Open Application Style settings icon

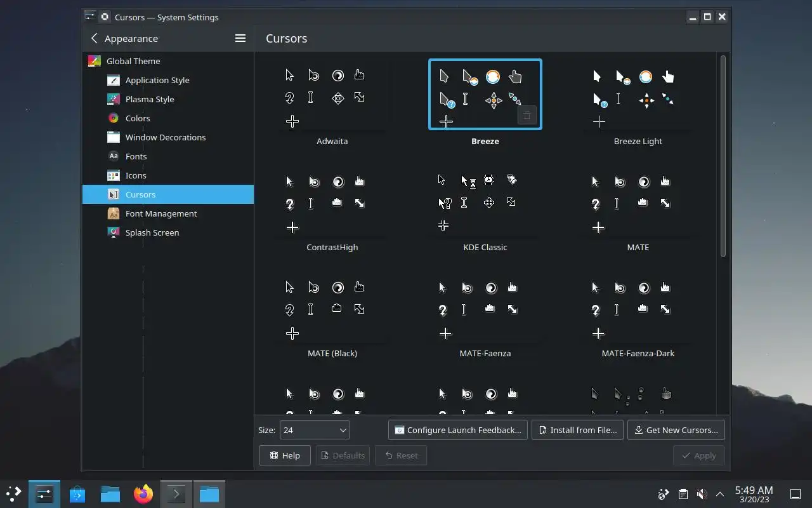click(x=114, y=80)
